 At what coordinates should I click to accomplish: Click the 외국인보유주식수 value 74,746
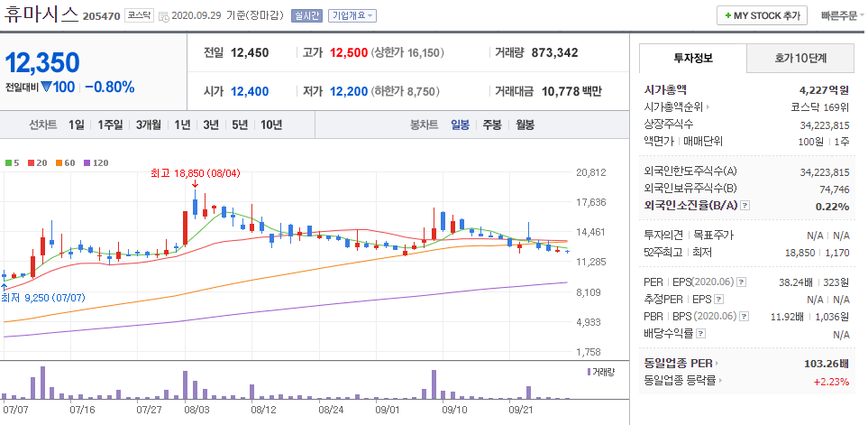835,189
